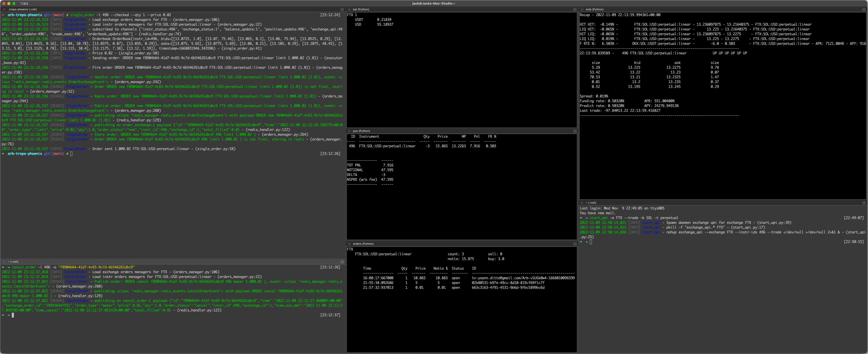Click the order row timed 16:08:17:667000

point(469,278)
